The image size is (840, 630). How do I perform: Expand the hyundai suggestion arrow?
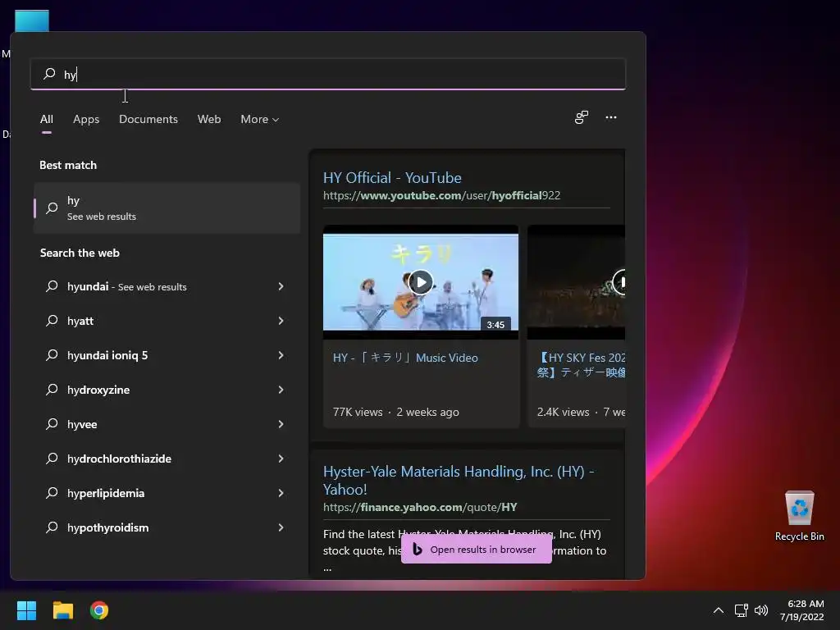click(x=281, y=286)
